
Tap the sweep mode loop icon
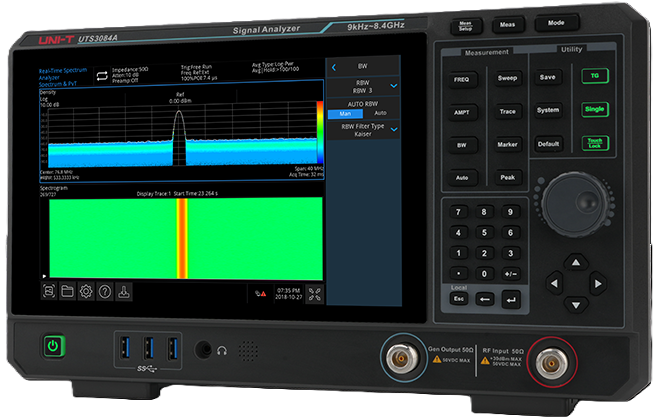click(x=102, y=76)
